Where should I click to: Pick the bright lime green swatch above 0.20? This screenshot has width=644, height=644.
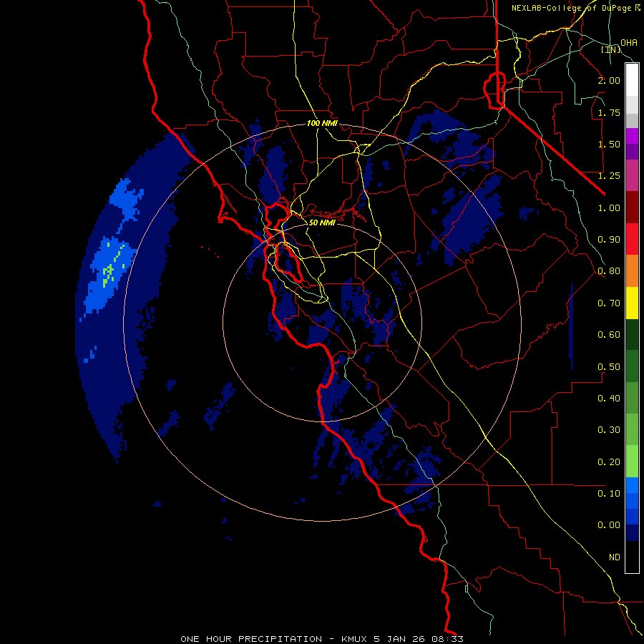pyautogui.click(x=632, y=462)
